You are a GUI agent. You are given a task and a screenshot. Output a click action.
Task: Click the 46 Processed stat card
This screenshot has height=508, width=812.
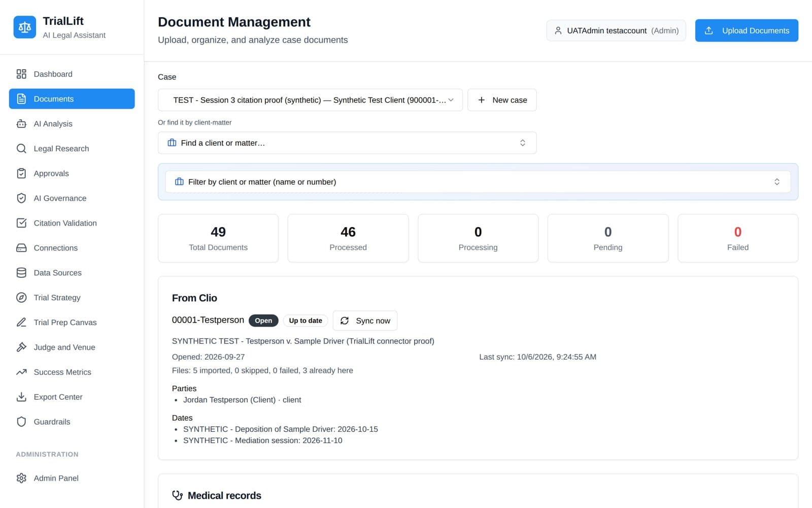tap(348, 238)
